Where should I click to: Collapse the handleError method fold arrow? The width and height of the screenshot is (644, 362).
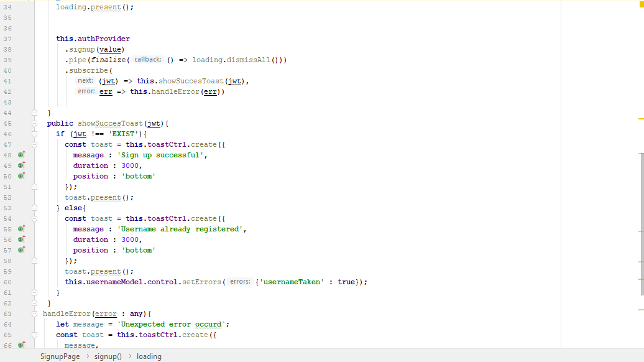pyautogui.click(x=35, y=313)
